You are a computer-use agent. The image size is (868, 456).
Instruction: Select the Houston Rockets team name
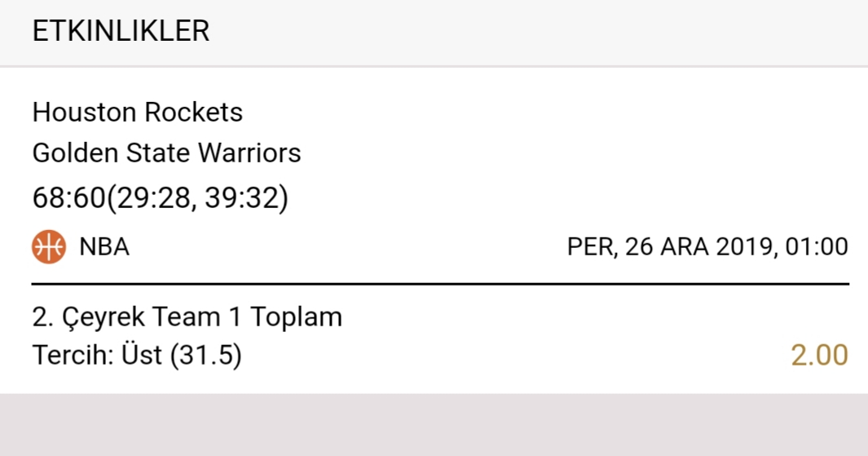[137, 113]
